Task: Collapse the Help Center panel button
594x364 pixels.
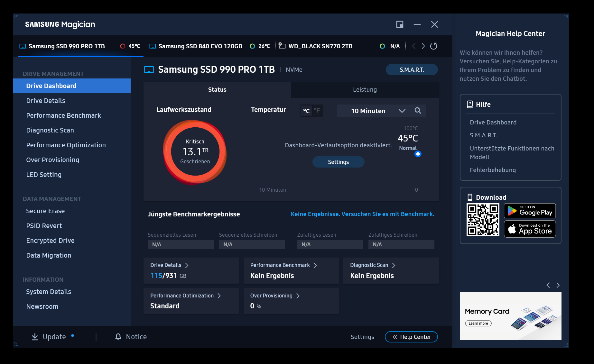Action: point(411,337)
